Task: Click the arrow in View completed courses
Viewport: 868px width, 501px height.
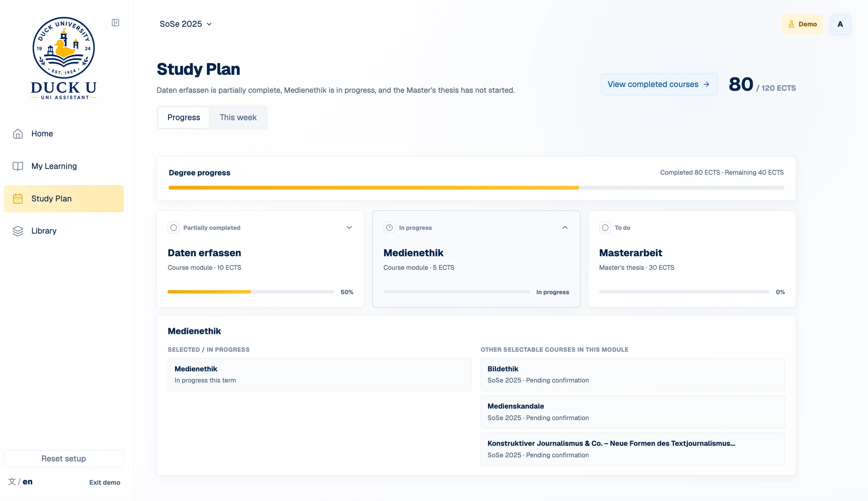Action: click(706, 84)
